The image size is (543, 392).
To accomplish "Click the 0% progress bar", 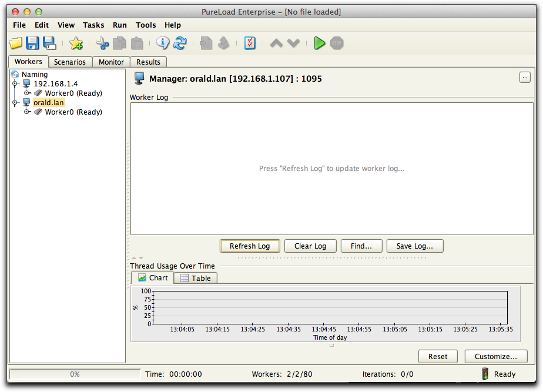I will pos(75,374).
